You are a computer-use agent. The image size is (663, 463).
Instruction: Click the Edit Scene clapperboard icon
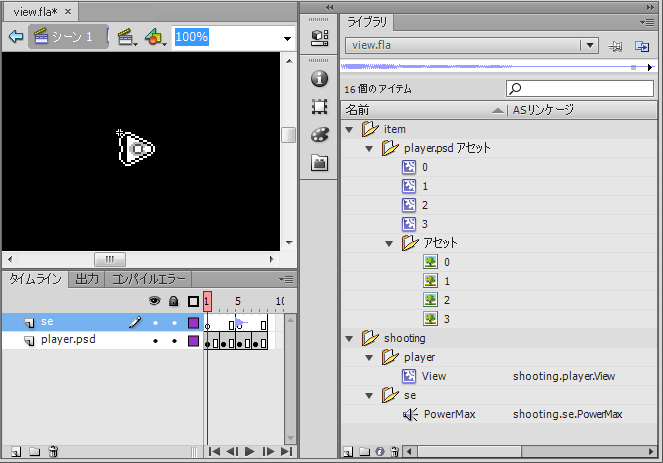pyautogui.click(x=127, y=37)
